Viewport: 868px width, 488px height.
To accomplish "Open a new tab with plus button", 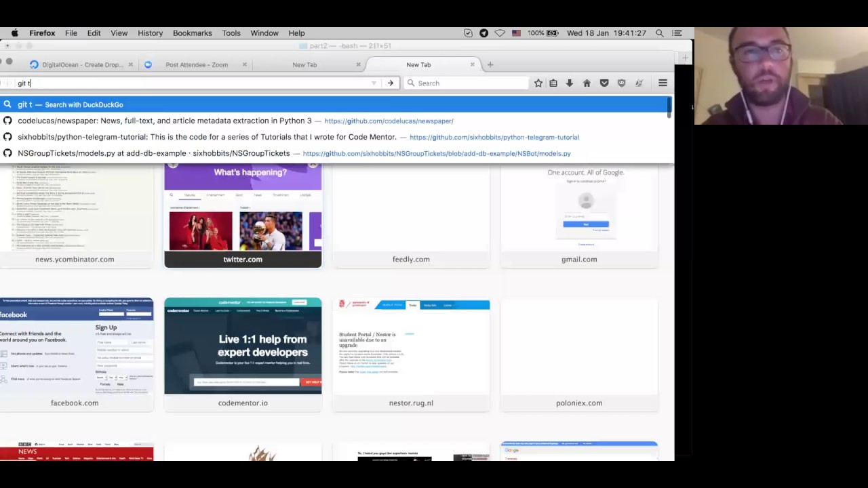I will coord(490,64).
